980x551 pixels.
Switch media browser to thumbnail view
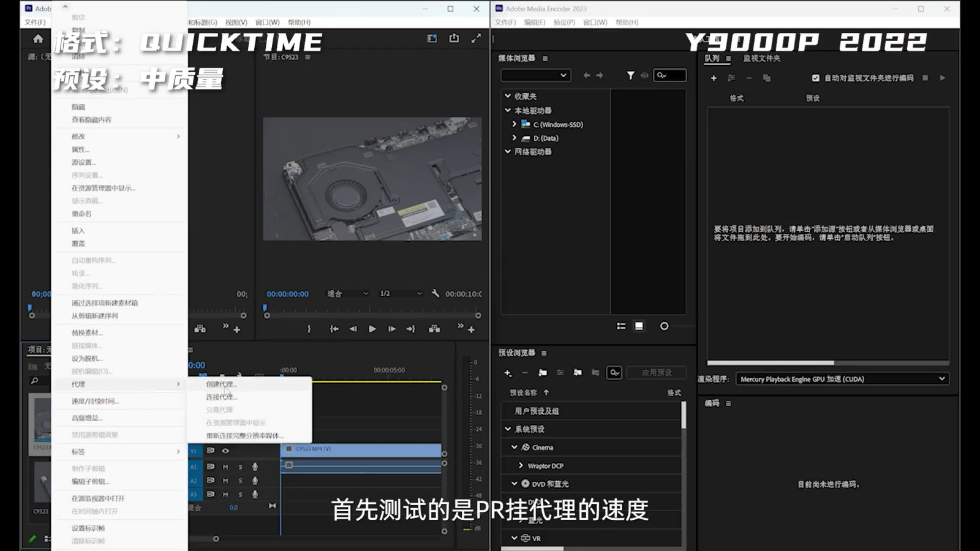pyautogui.click(x=639, y=326)
